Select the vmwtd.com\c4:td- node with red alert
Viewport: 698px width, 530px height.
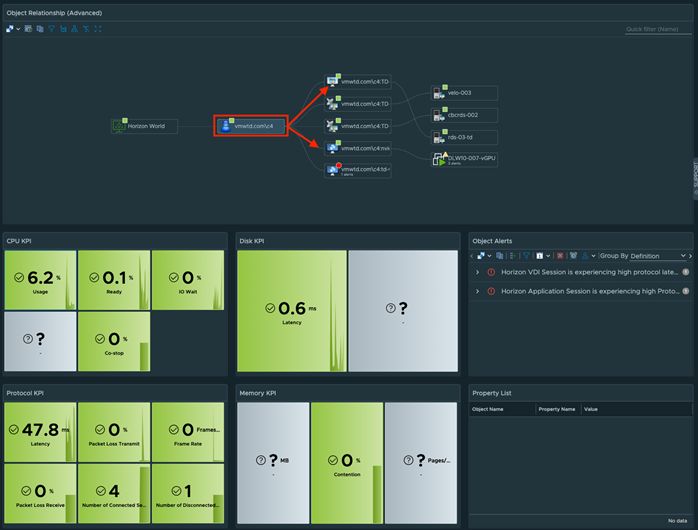[x=358, y=170]
